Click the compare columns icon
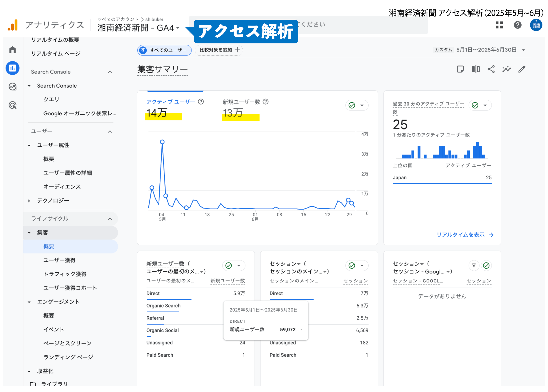Image resolution: width=548 pixels, height=392 pixels. [x=476, y=69]
